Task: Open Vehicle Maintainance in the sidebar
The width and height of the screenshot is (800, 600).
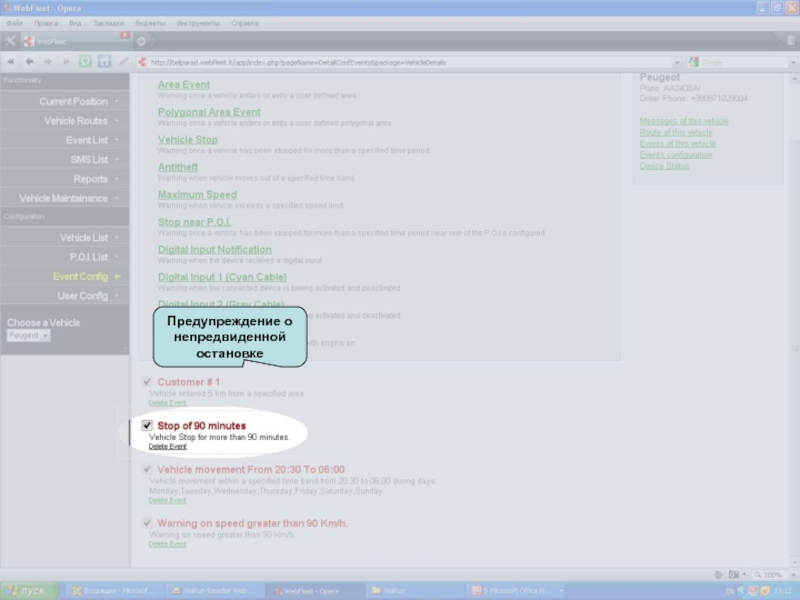Action: point(65,198)
